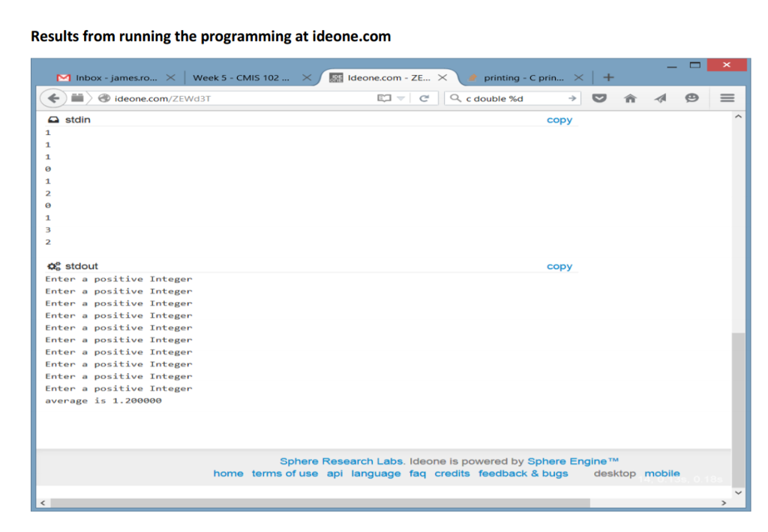768x532 pixels.
Task: Open terms of use link
Action: pyautogui.click(x=284, y=474)
